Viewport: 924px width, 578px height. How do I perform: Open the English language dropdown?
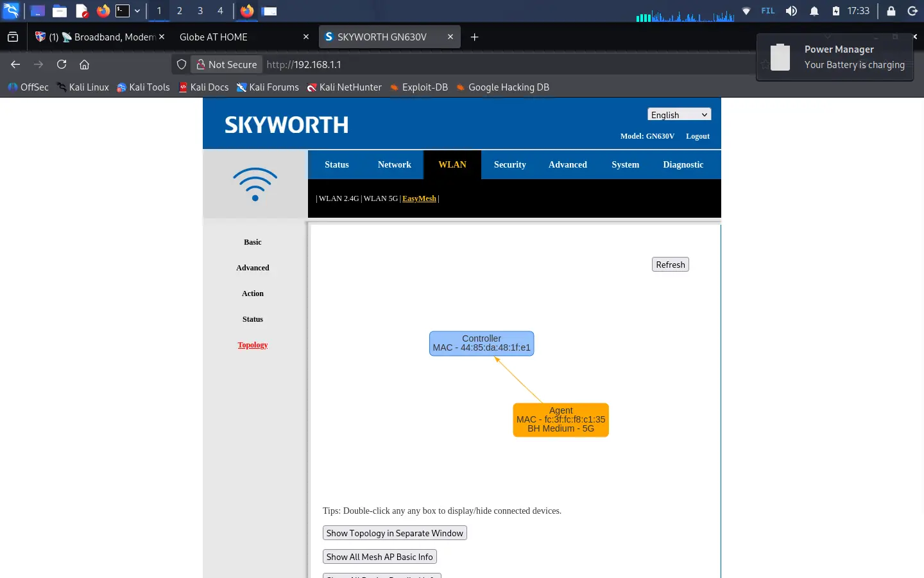pos(679,114)
